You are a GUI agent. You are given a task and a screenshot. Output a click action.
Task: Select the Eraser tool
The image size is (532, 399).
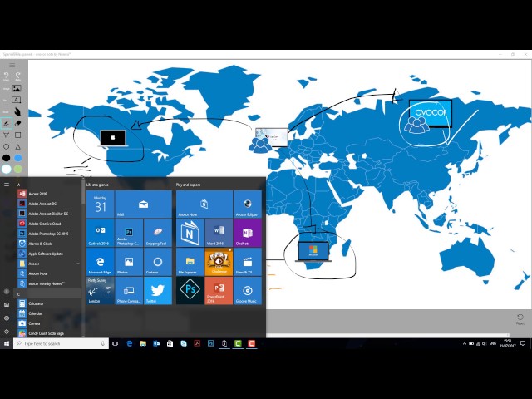(x=18, y=124)
